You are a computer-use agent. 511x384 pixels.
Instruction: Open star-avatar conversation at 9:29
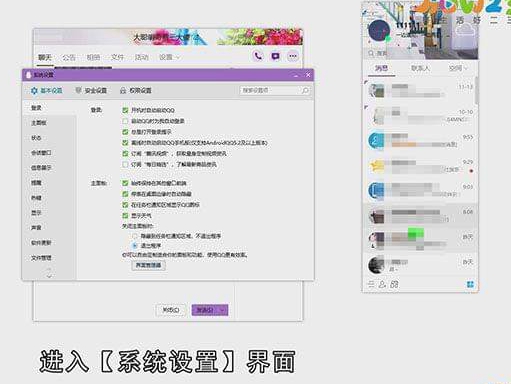coord(420,166)
